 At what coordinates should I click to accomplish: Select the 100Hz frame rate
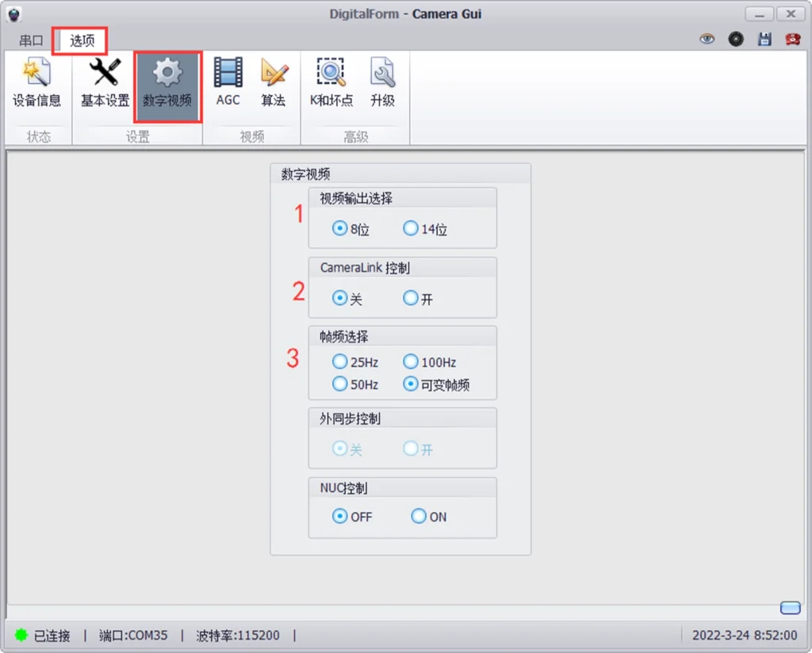click(x=411, y=361)
